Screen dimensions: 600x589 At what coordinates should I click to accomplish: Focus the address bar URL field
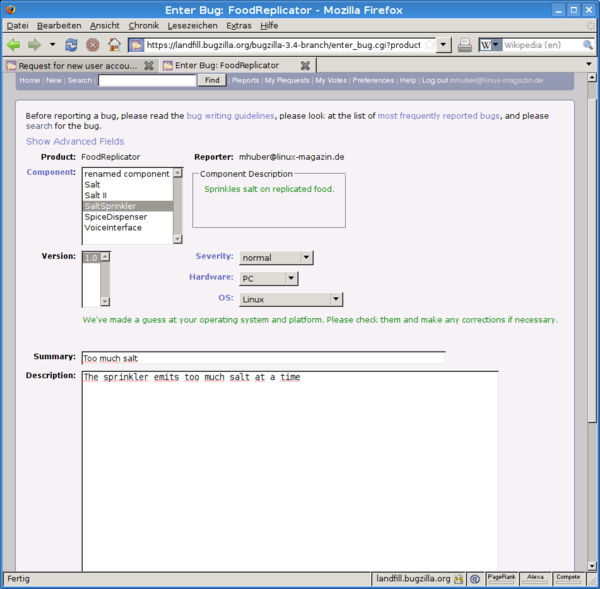[284, 45]
